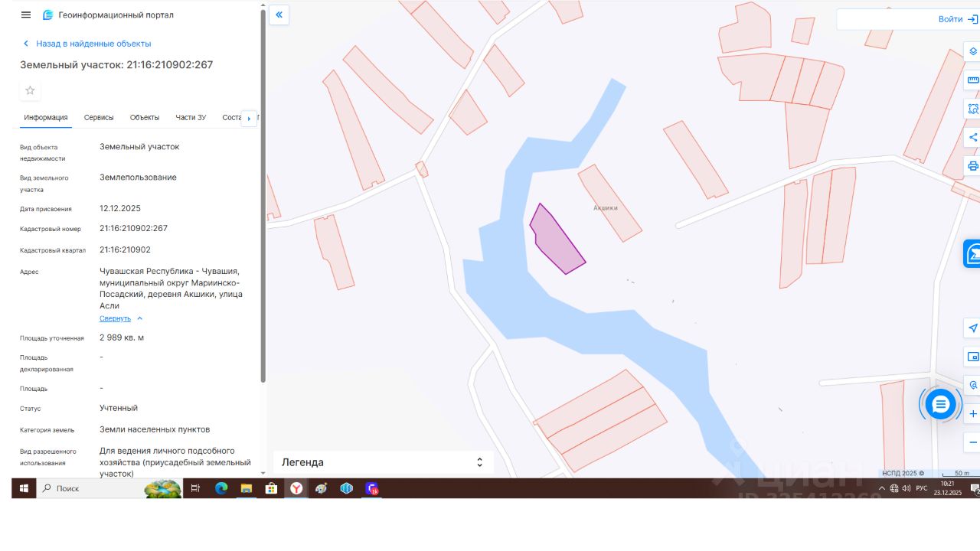
Task: Click the Войти login button
Action: coord(958,19)
